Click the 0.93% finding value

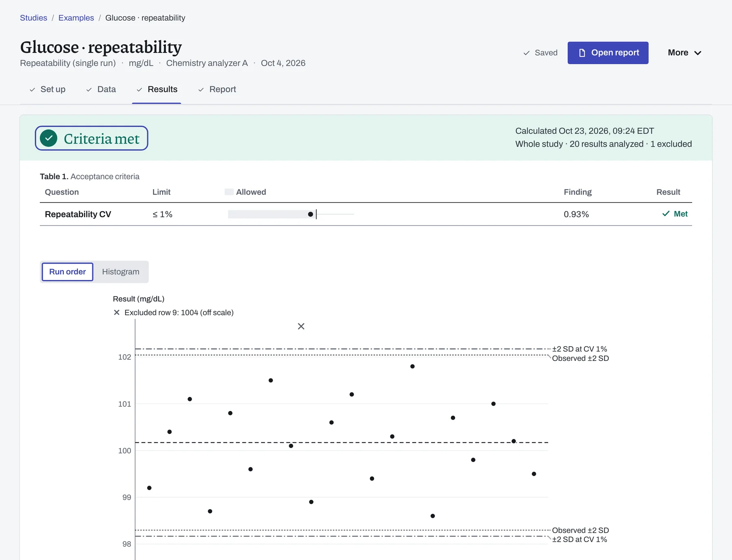tap(576, 214)
